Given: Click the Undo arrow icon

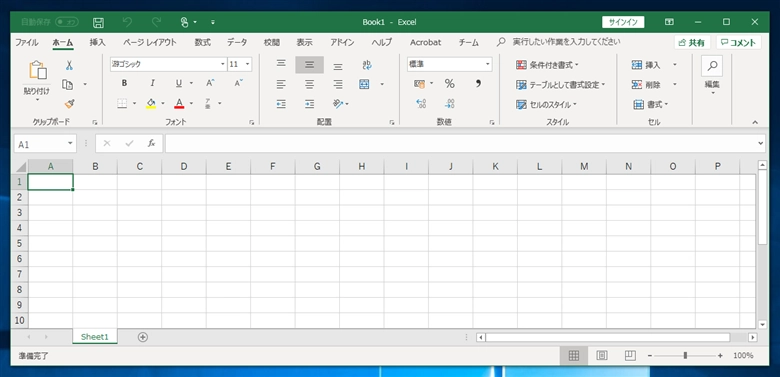Looking at the screenshot, I should click(127, 22).
